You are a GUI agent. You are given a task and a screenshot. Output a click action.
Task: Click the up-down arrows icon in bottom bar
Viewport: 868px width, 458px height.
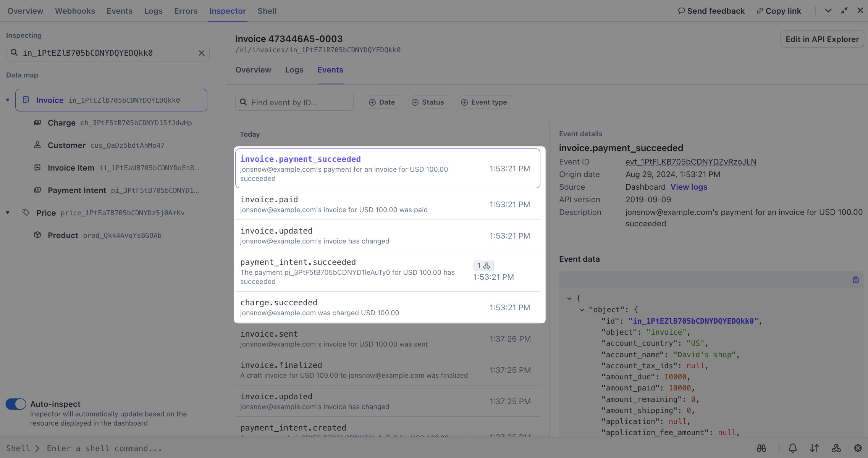815,448
